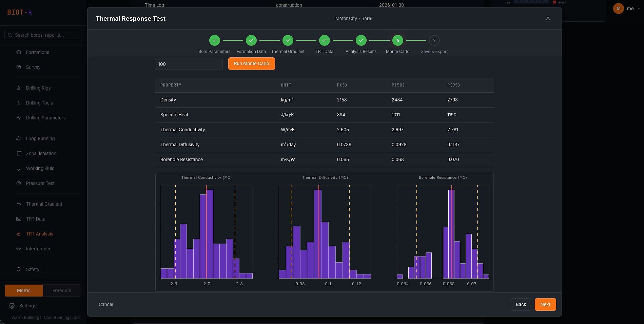The width and height of the screenshot is (644, 324).
Task: Go to step 7 Save & Export
Action: [434, 40]
